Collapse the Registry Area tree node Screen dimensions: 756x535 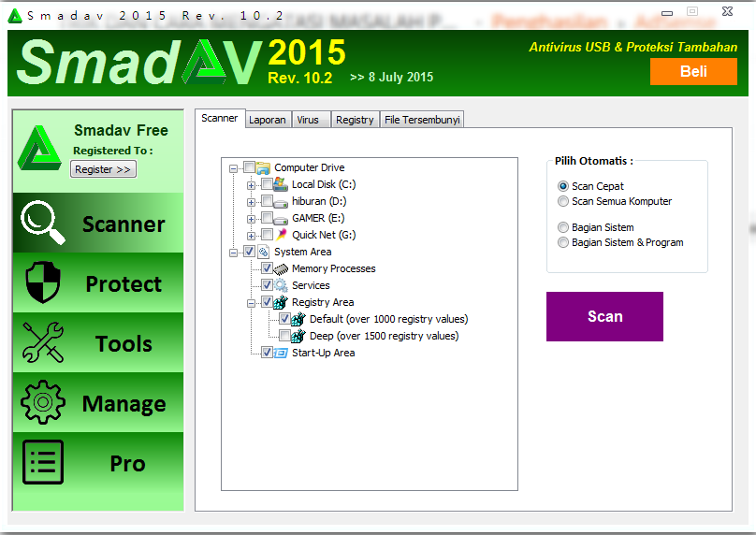tap(251, 303)
